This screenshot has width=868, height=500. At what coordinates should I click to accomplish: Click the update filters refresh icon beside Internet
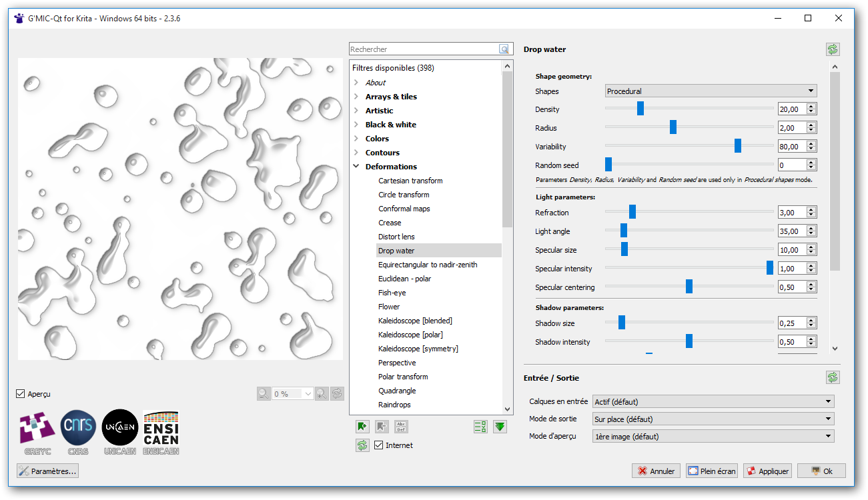click(x=362, y=445)
